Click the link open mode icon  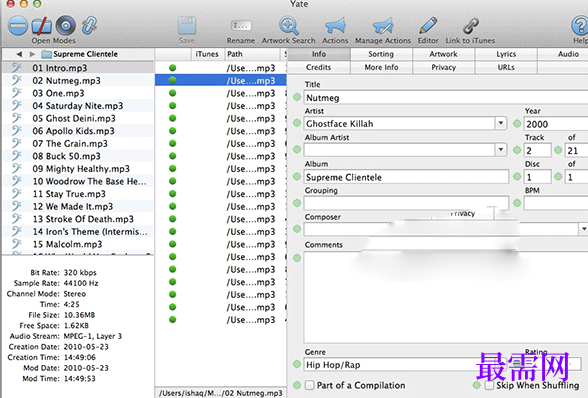coord(89,26)
